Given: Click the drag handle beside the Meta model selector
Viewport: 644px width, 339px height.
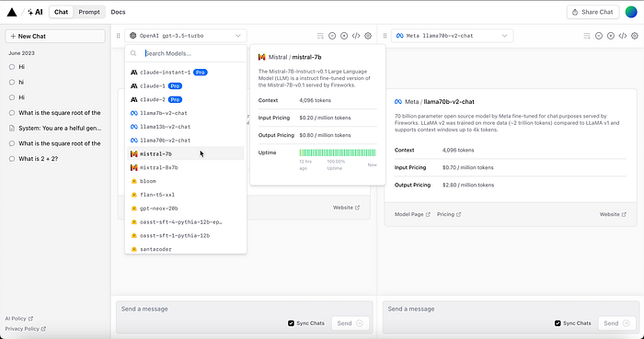Looking at the screenshot, I should [x=385, y=36].
